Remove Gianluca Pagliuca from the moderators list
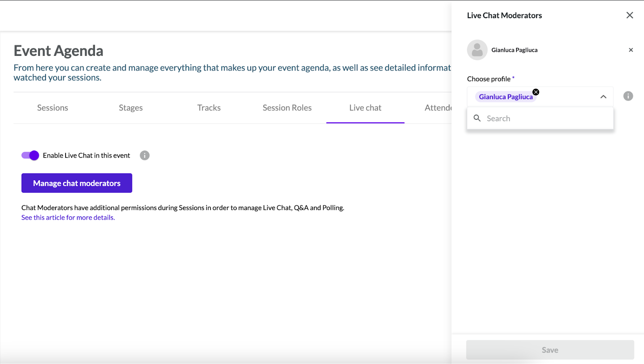The image size is (644, 364). (630, 49)
